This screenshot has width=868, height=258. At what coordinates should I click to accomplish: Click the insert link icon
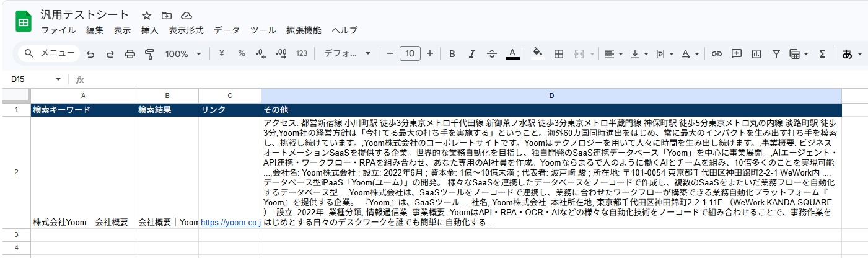pos(717,54)
